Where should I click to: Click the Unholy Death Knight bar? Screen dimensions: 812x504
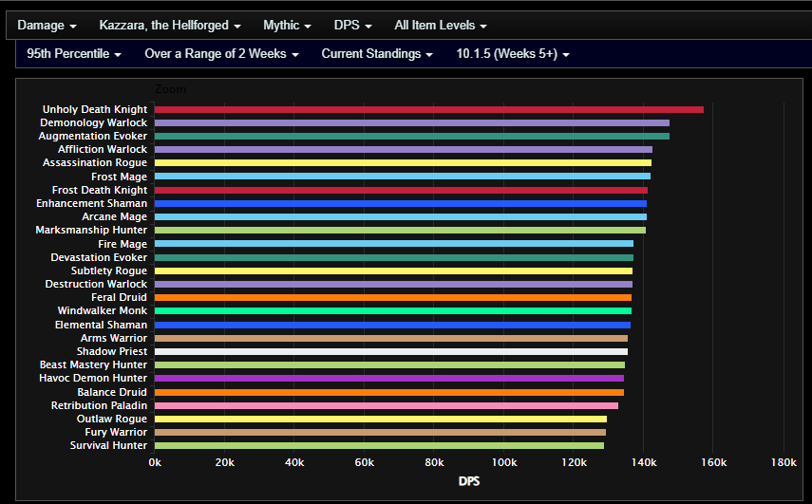point(428,110)
